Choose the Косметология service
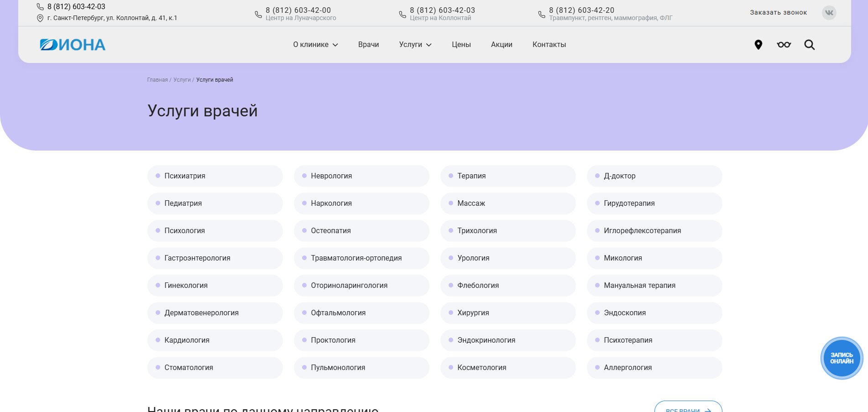The image size is (868, 412). 508,368
